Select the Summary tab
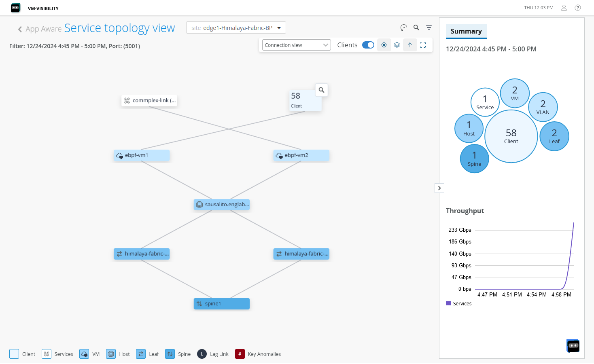Screen dimensions: 594x364 [466, 31]
